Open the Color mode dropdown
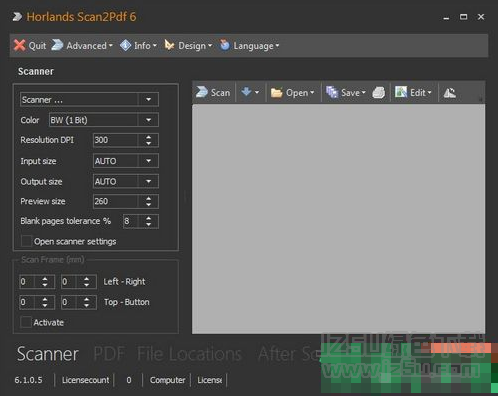 tap(148, 120)
